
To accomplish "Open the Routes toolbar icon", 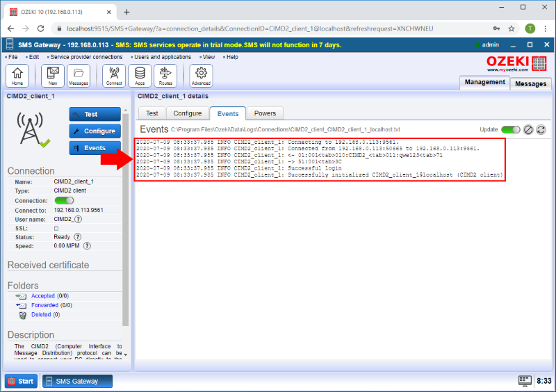I will (165, 76).
